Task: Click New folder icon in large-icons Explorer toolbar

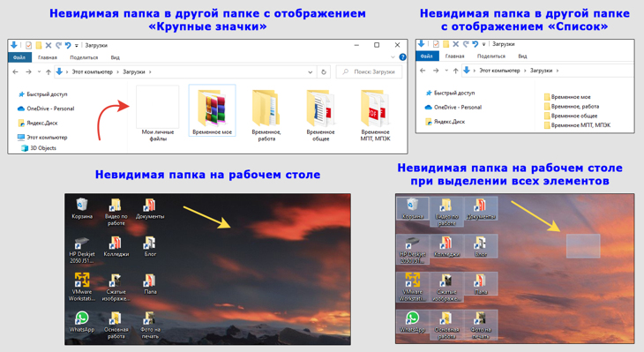Action: tap(39, 45)
